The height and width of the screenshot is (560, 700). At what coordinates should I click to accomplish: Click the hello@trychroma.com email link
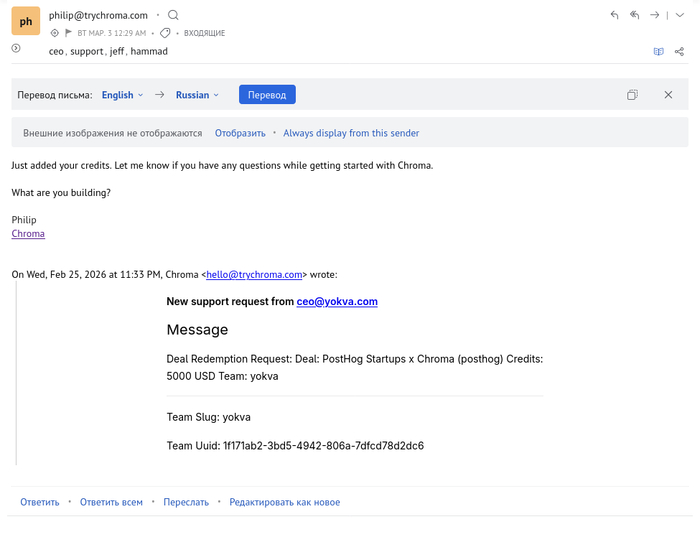click(x=254, y=275)
